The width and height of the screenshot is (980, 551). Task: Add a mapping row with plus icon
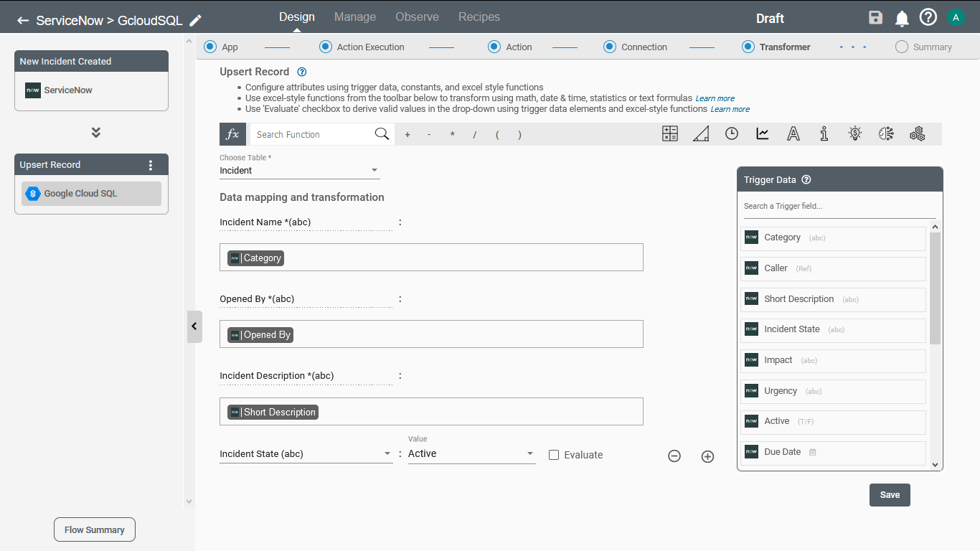[x=707, y=456]
